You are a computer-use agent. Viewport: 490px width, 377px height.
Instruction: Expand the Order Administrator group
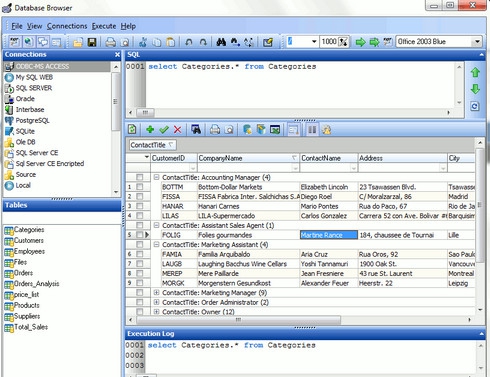click(156, 302)
